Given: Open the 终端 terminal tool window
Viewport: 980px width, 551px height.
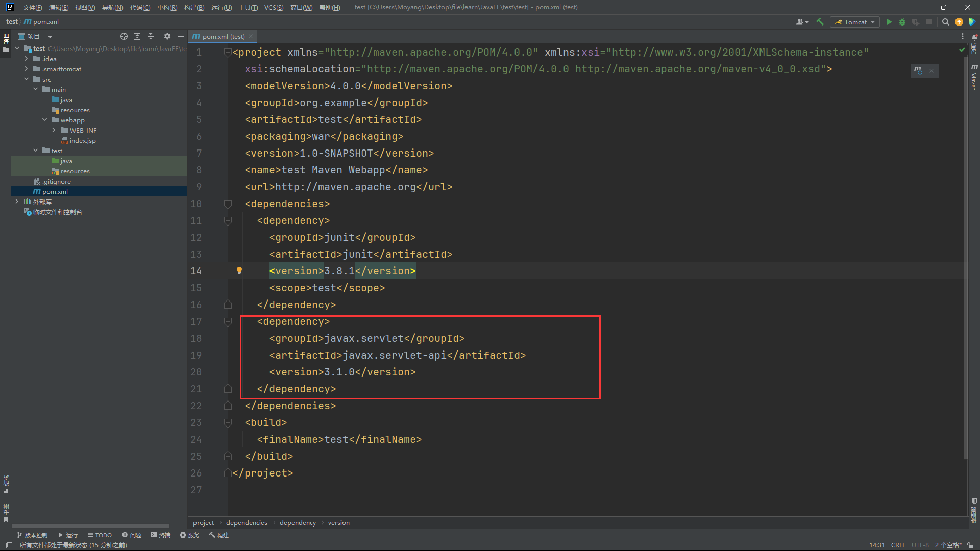Looking at the screenshot, I should [161, 535].
